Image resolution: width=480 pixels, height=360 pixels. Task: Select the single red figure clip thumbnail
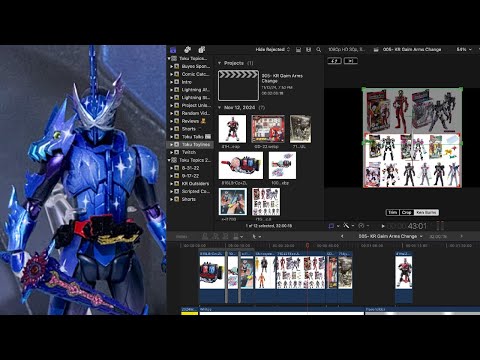tap(232, 129)
